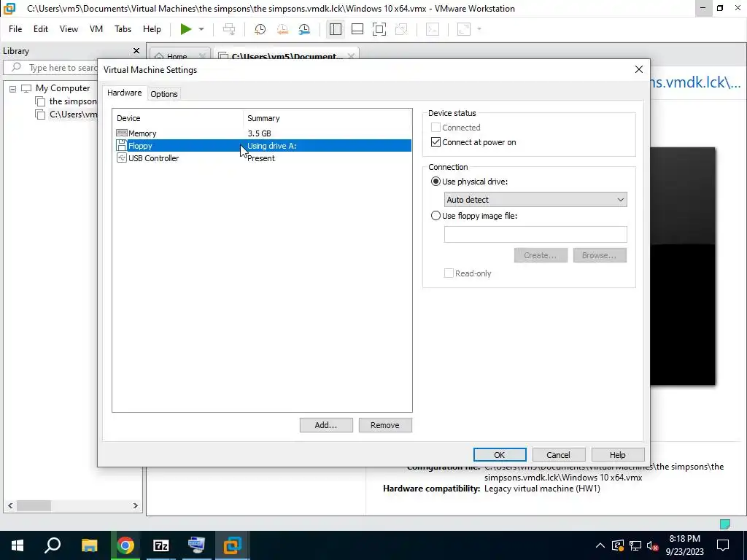Image resolution: width=747 pixels, height=560 pixels.
Task: Open the Windows Start menu
Action: point(18,545)
